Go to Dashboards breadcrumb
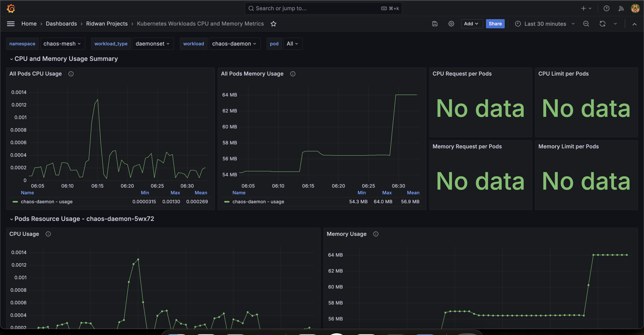Viewport: 644px width, 335px height. (x=61, y=24)
